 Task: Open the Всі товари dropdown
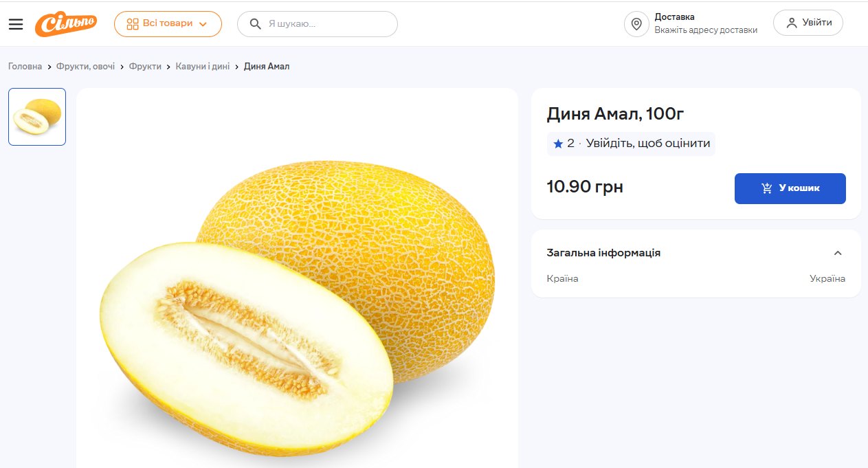click(x=168, y=24)
